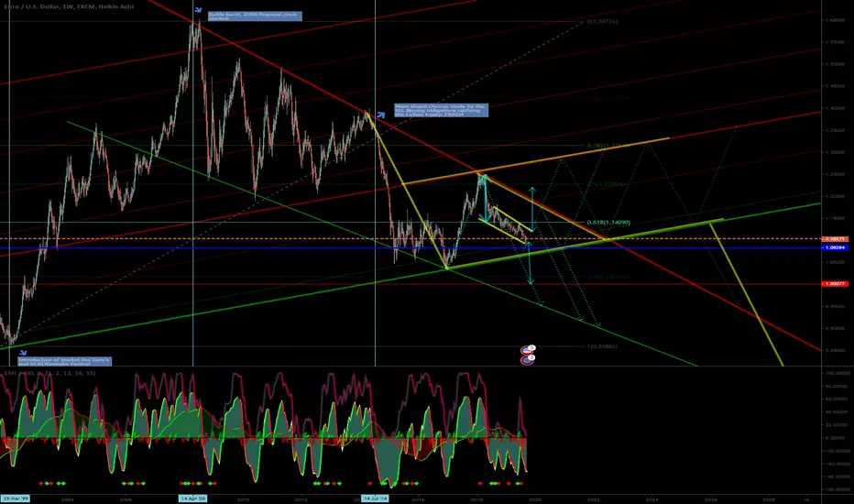Select the blue arrow icon beside bubble burst note

(198, 10)
